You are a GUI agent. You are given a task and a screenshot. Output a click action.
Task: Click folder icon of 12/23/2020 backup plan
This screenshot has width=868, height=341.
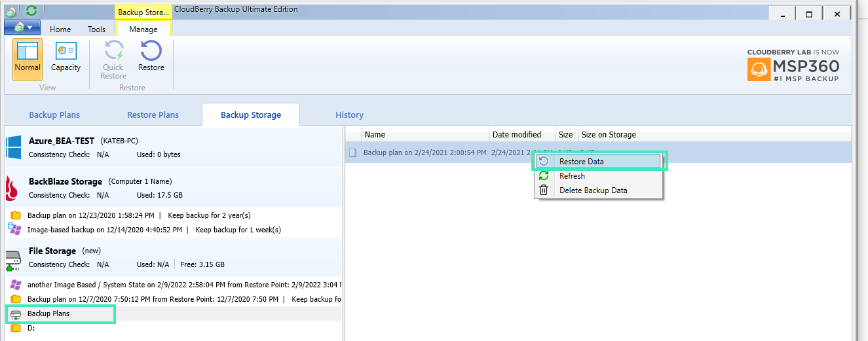(x=15, y=215)
